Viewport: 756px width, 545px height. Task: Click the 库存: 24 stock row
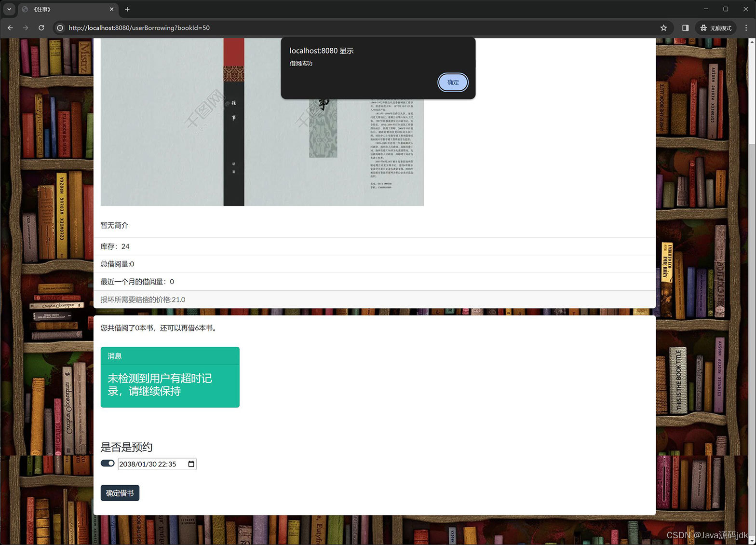[x=375, y=246]
